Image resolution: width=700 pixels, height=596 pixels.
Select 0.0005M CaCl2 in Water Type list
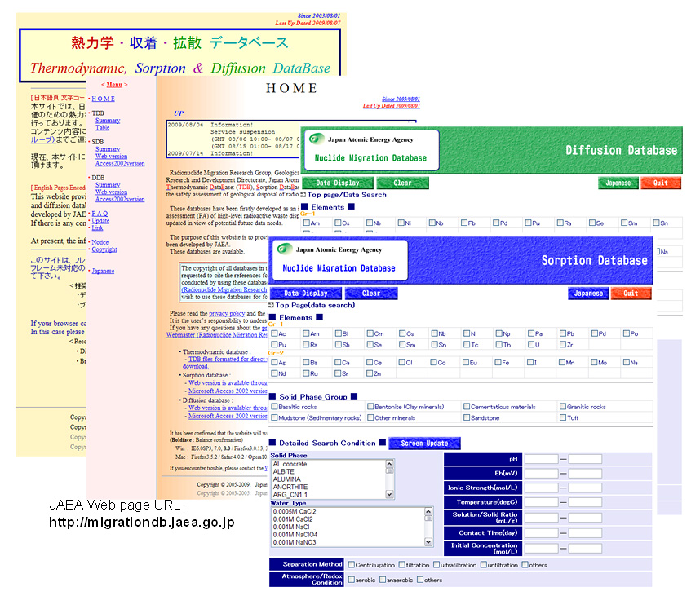tap(348, 512)
